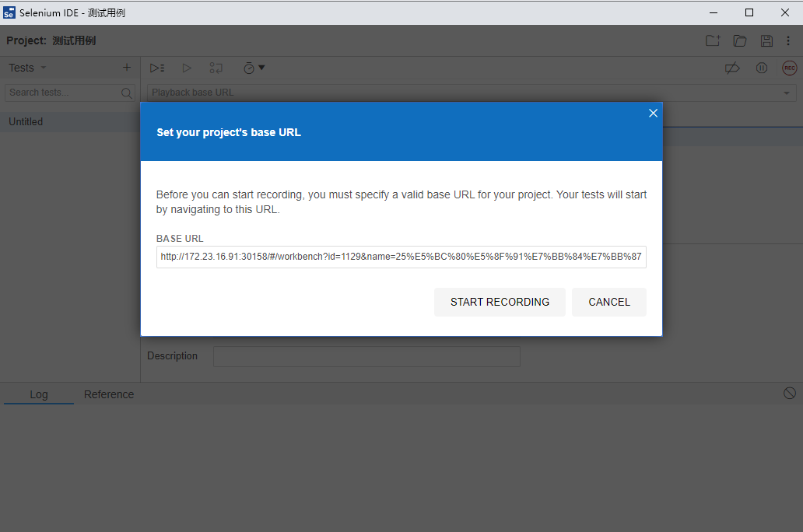Click the START RECORDING button
Screen dimensions: 803x532
500,302
